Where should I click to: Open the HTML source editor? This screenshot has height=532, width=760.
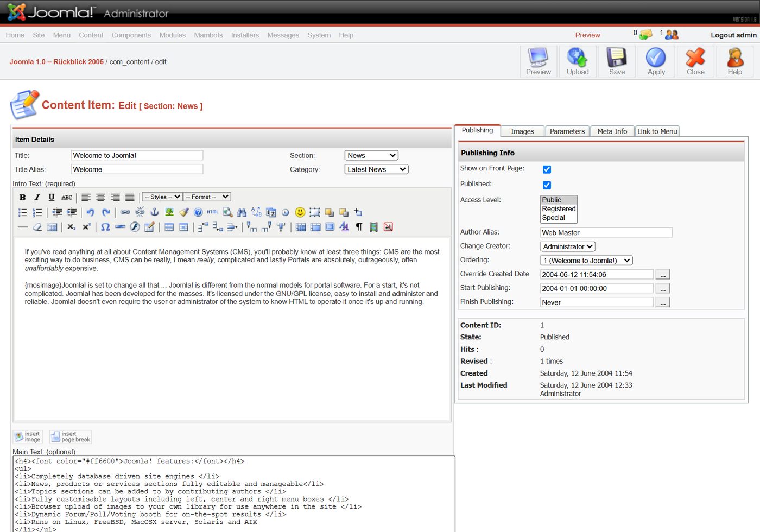pyautogui.click(x=213, y=212)
